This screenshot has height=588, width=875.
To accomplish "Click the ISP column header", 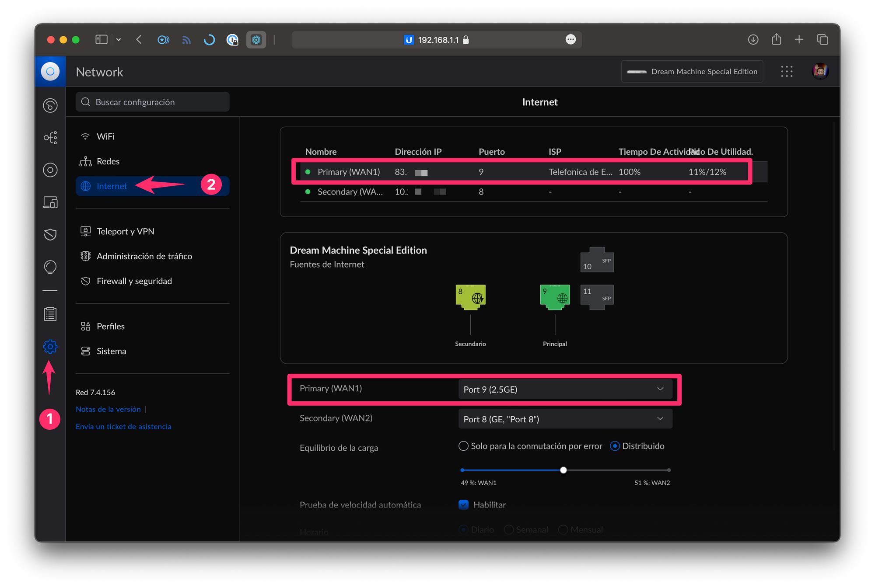I will 555,152.
